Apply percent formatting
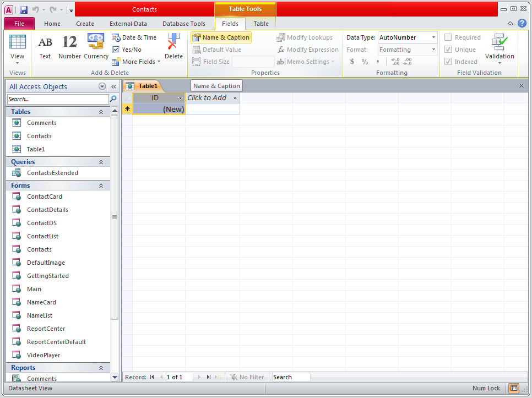The image size is (532, 398). pyautogui.click(x=365, y=62)
